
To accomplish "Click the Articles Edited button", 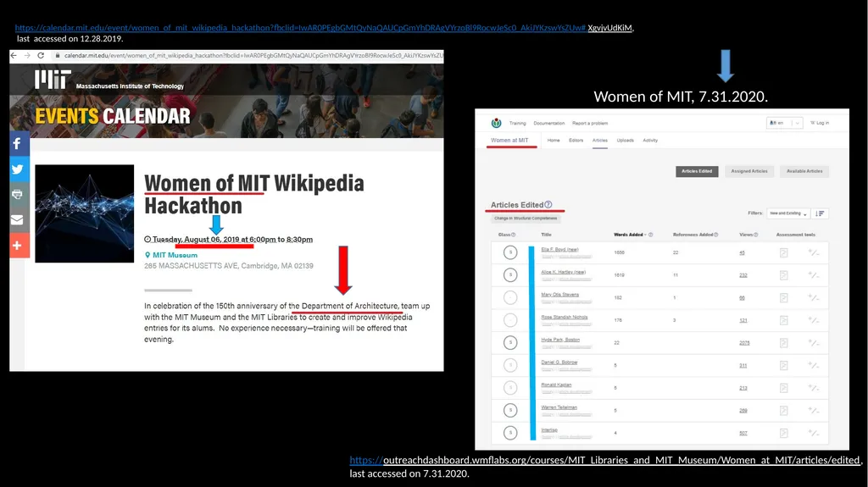I will coord(697,172).
